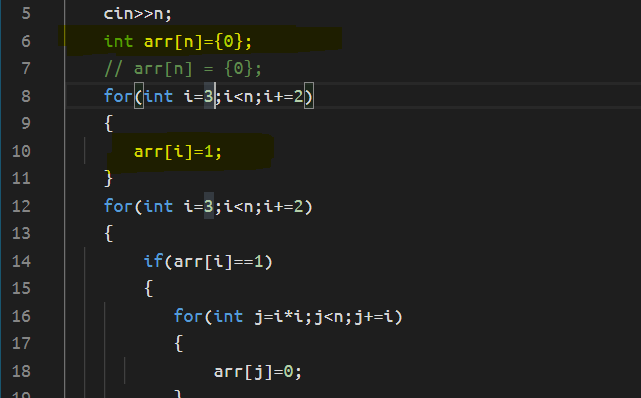Click line number 6 in the gutter
The height and width of the screenshot is (398, 641).
tap(26, 41)
